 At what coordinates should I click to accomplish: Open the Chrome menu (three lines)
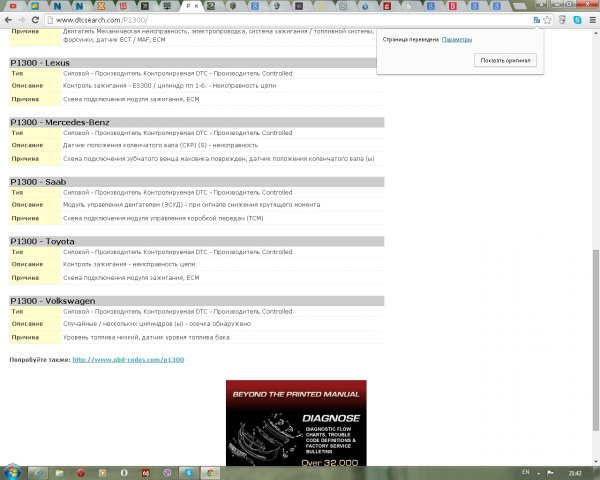(x=592, y=20)
